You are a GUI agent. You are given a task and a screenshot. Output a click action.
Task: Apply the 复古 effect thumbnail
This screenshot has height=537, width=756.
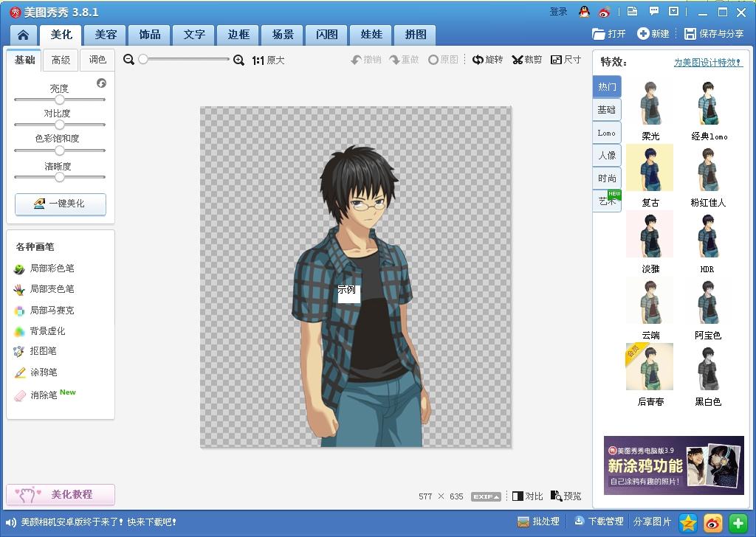(650, 168)
